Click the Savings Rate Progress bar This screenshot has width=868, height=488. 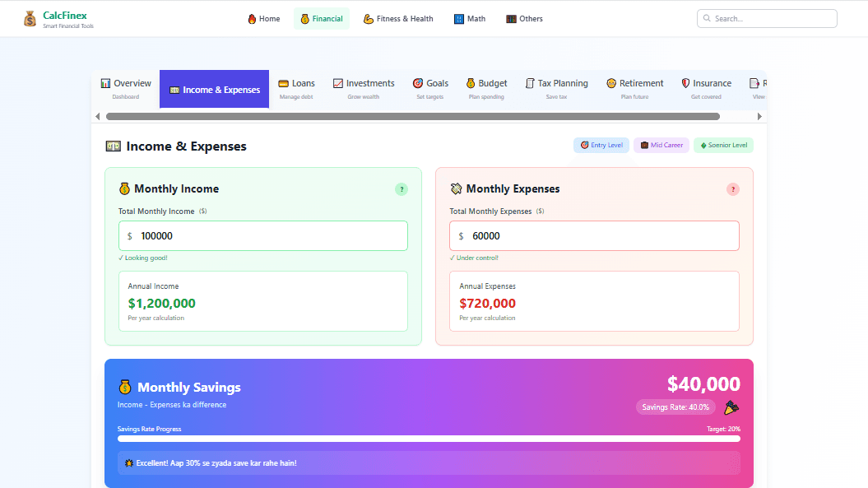[x=429, y=439]
